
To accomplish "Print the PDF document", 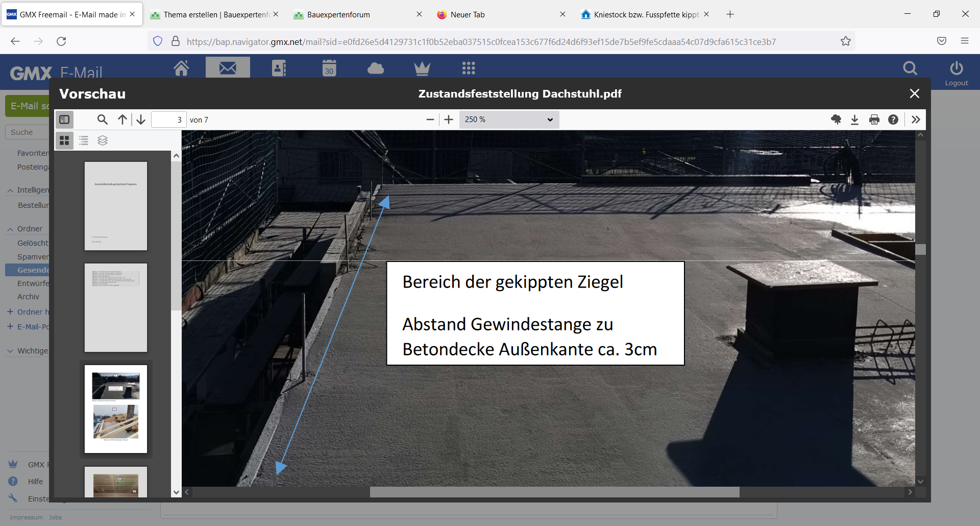I will pyautogui.click(x=874, y=119).
